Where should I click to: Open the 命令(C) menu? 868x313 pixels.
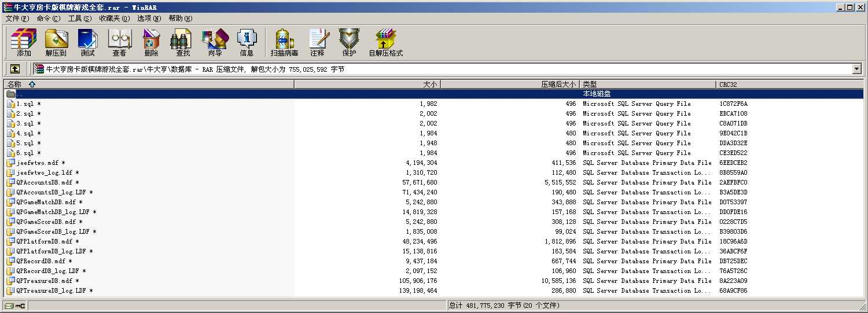[49, 19]
